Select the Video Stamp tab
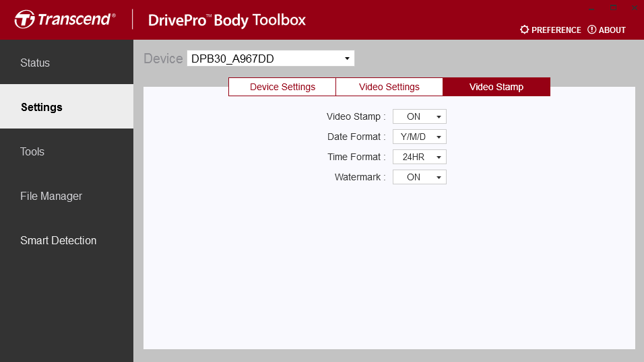Image resolution: width=644 pixels, height=362 pixels. 496,87
